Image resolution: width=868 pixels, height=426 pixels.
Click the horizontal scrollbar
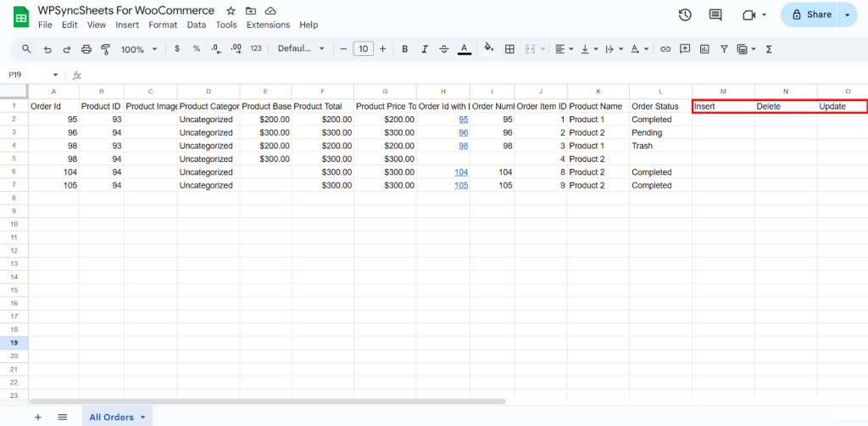coord(267,401)
